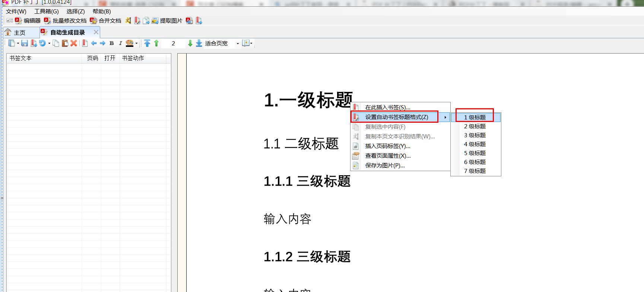Open the 合并文档 merge documents tool
The width and height of the screenshot is (644, 292).
coord(105,21)
